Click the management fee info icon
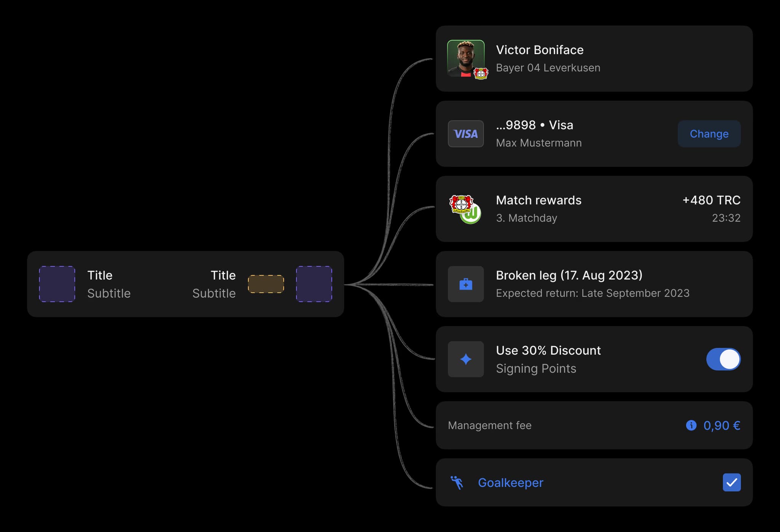This screenshot has height=532, width=780. point(691,425)
